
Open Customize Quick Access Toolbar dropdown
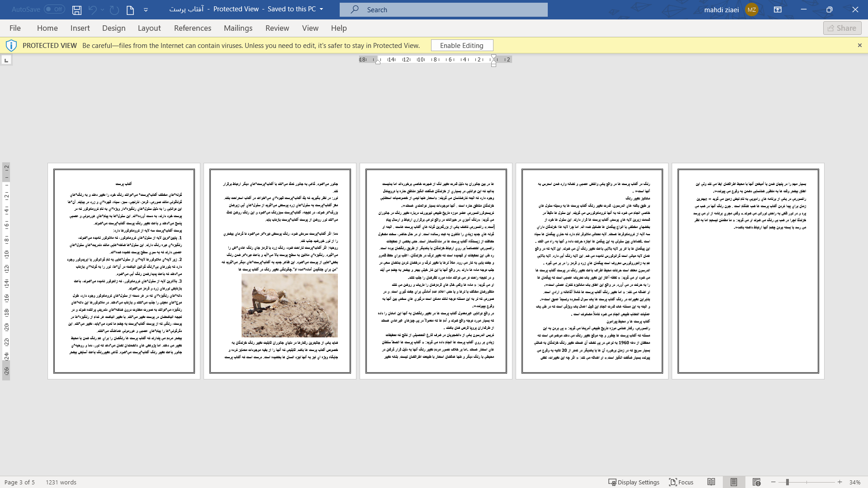click(146, 9)
